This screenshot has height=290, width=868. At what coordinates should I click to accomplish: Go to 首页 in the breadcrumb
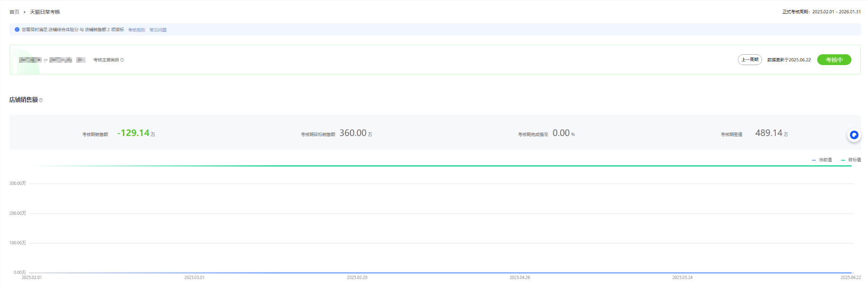(x=14, y=12)
